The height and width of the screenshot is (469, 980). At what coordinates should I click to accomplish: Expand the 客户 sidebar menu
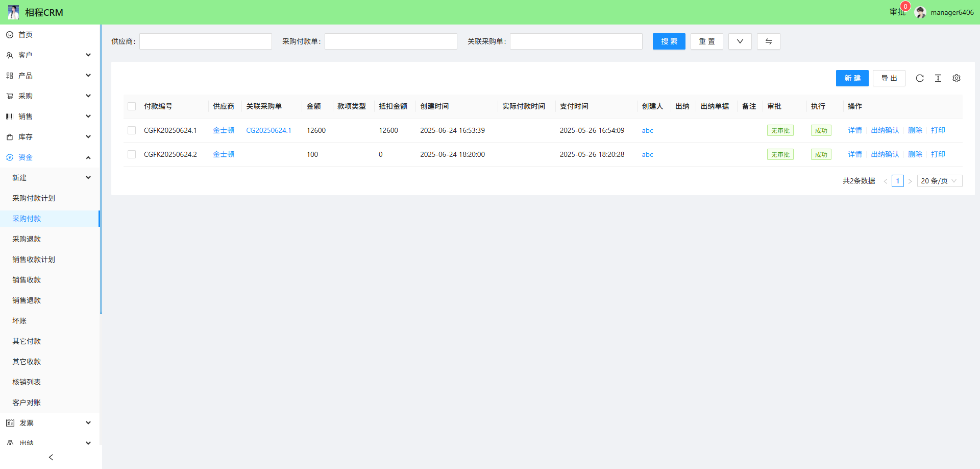coord(50,55)
